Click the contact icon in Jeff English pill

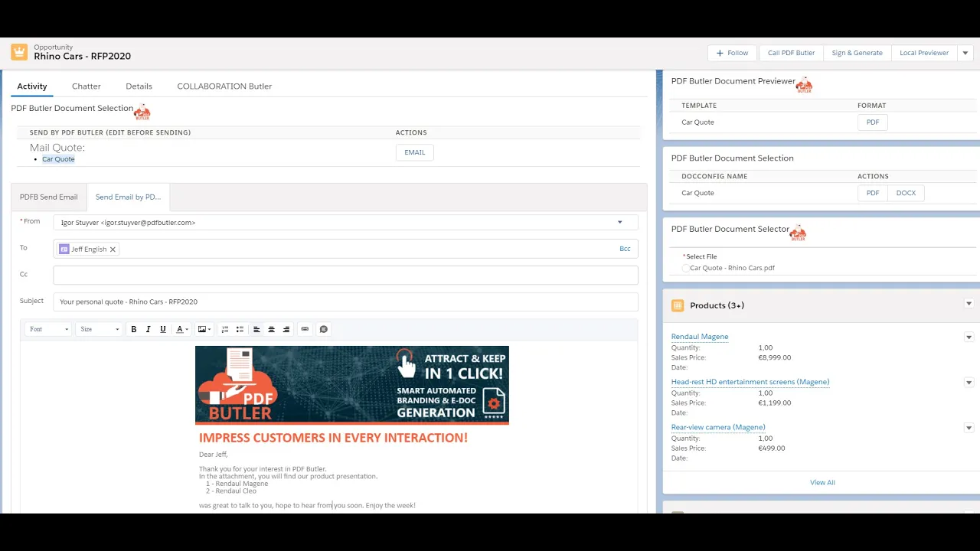pos(64,249)
